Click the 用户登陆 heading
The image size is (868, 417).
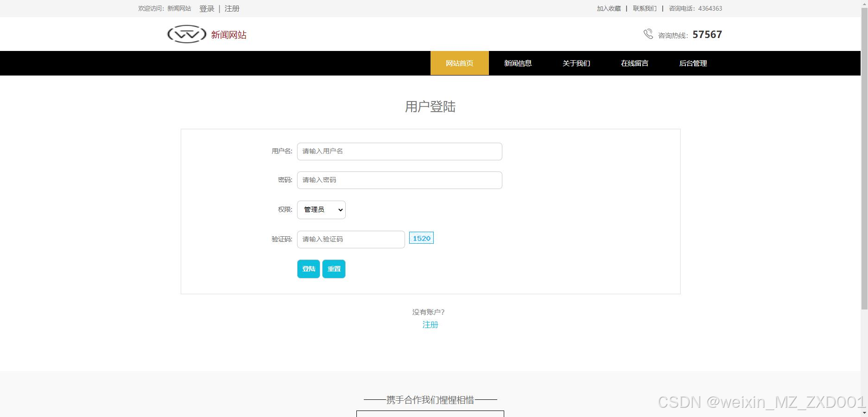[x=430, y=107]
